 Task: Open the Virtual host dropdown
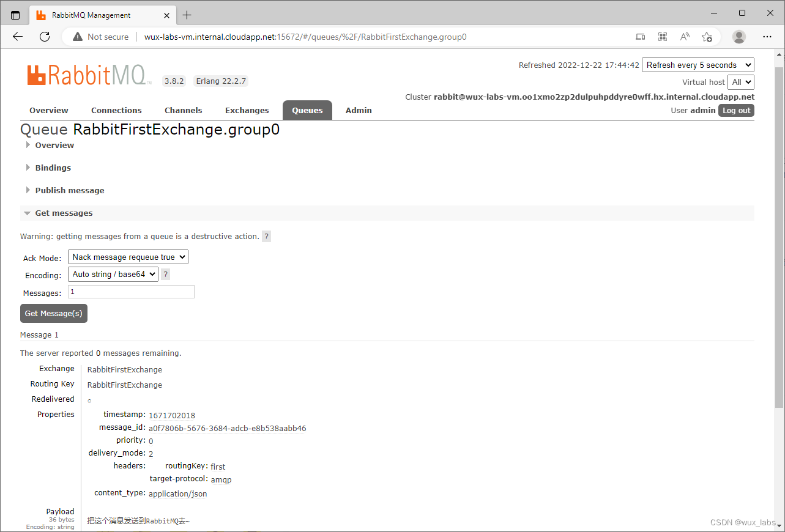point(740,82)
